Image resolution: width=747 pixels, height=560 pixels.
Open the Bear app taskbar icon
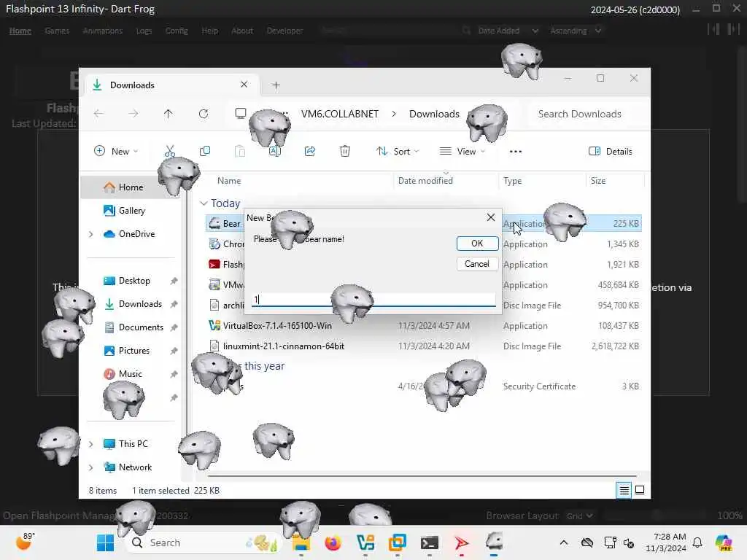[494, 542]
